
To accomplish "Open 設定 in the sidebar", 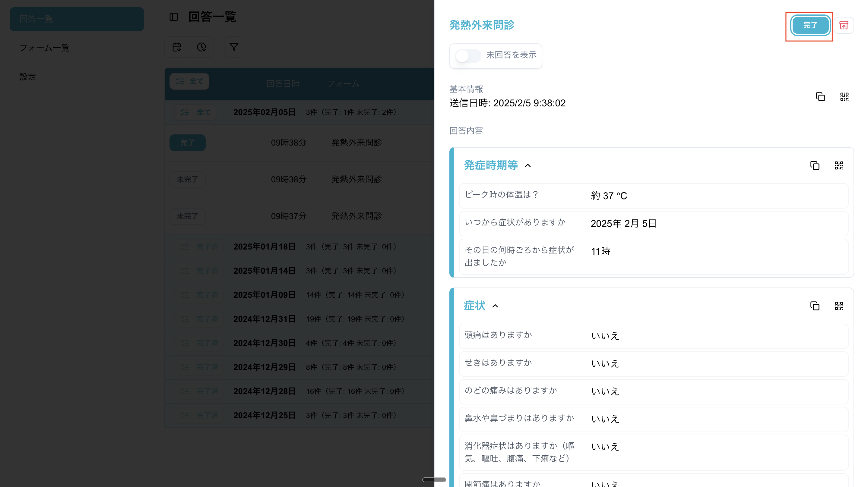I will coord(28,77).
